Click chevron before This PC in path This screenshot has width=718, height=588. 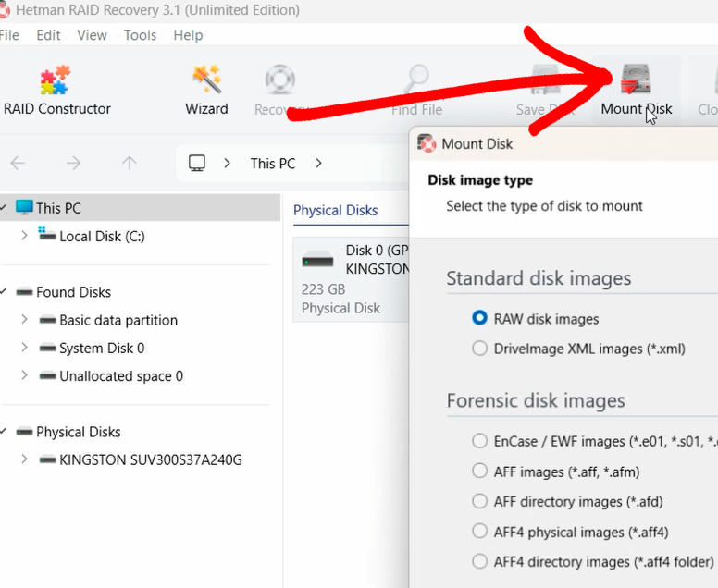point(227,163)
